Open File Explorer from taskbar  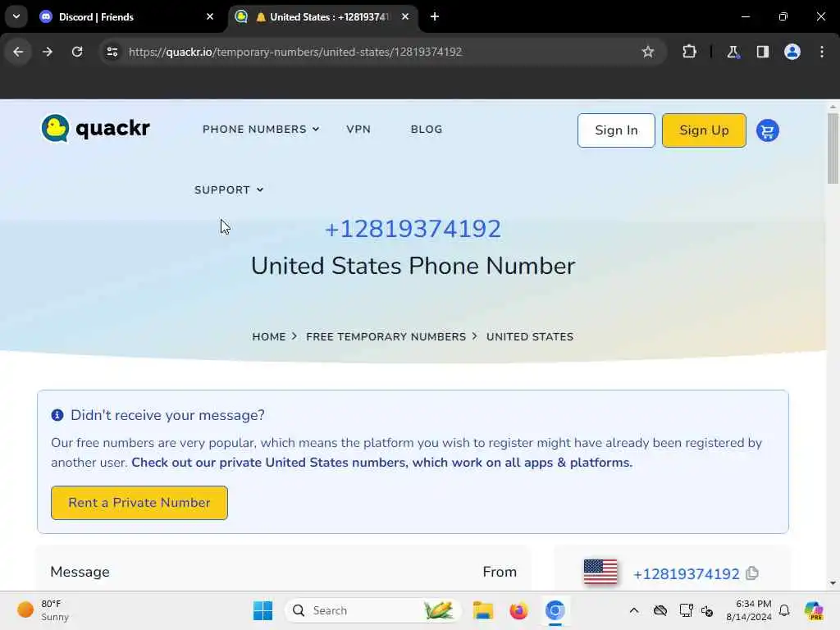tap(482, 610)
